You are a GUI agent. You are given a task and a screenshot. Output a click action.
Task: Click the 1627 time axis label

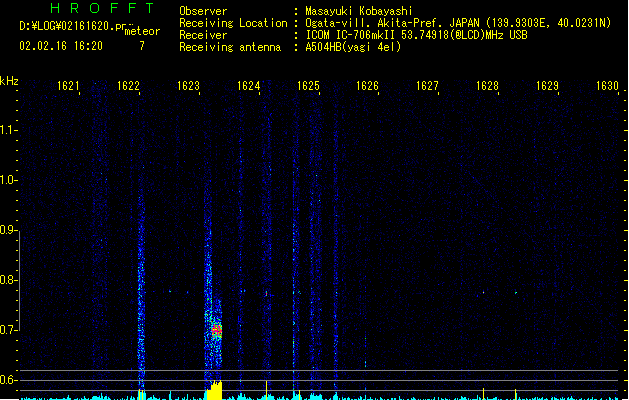[x=427, y=86]
